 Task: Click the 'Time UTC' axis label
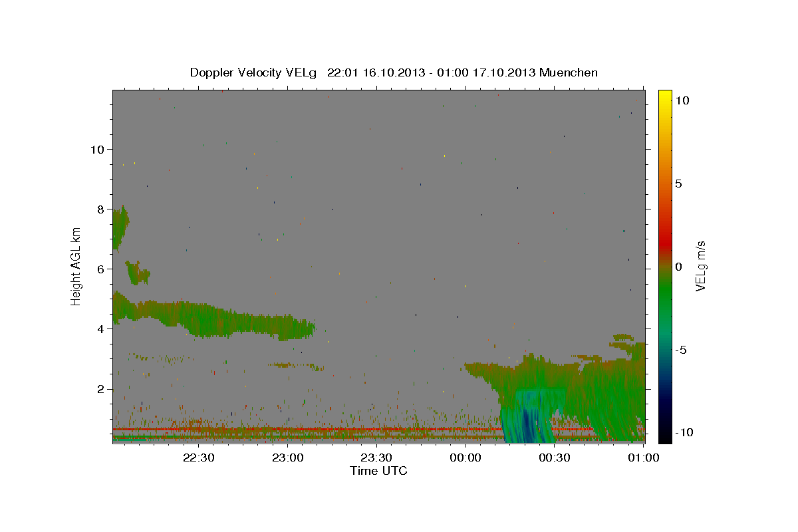point(378,471)
